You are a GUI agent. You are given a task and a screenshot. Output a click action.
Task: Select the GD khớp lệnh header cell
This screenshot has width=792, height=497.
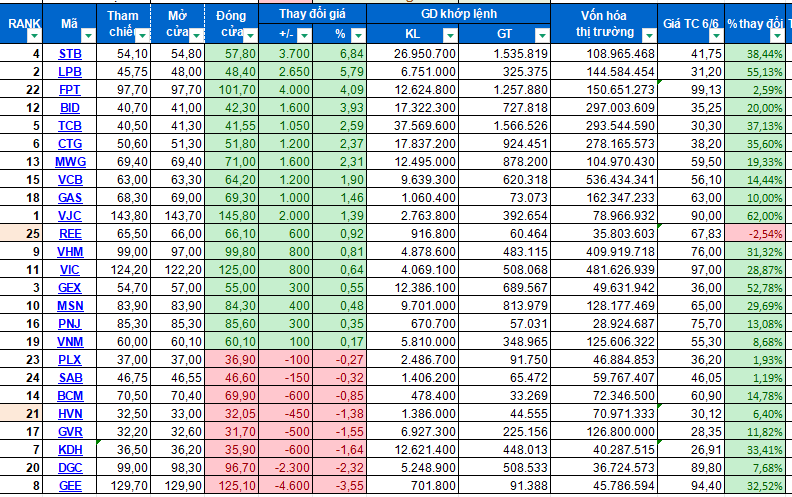[x=458, y=14]
